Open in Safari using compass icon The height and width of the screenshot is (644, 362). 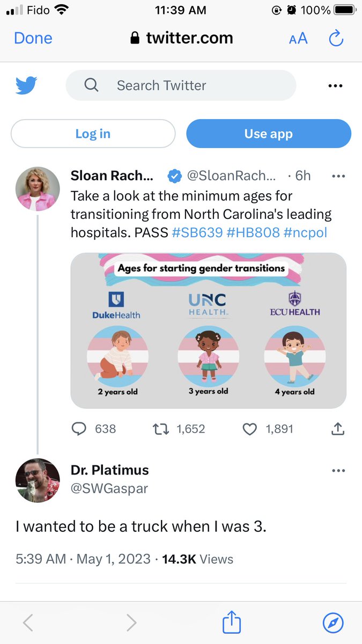point(333,623)
